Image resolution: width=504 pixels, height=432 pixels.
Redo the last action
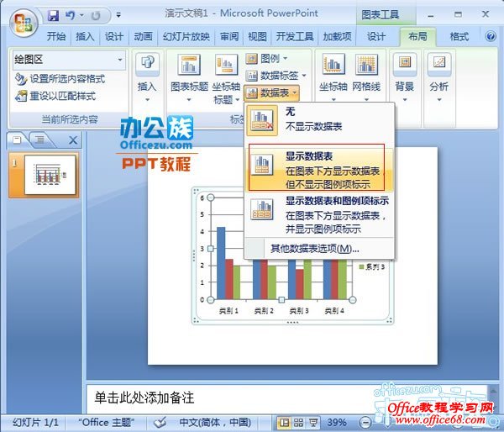click(96, 15)
